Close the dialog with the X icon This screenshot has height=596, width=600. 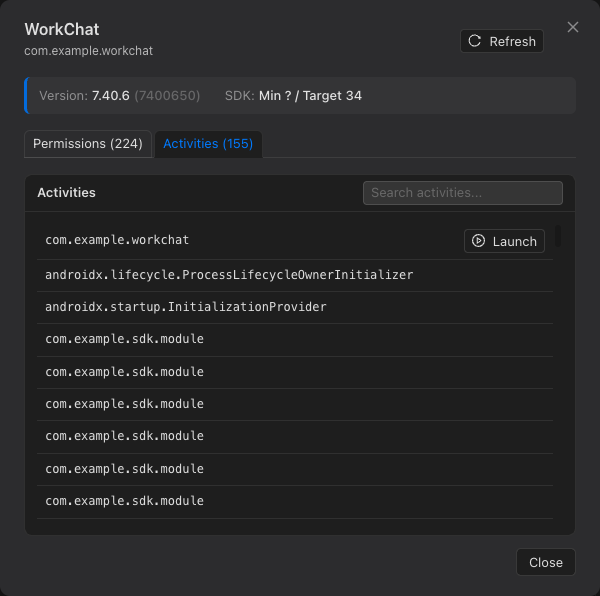[x=573, y=27]
